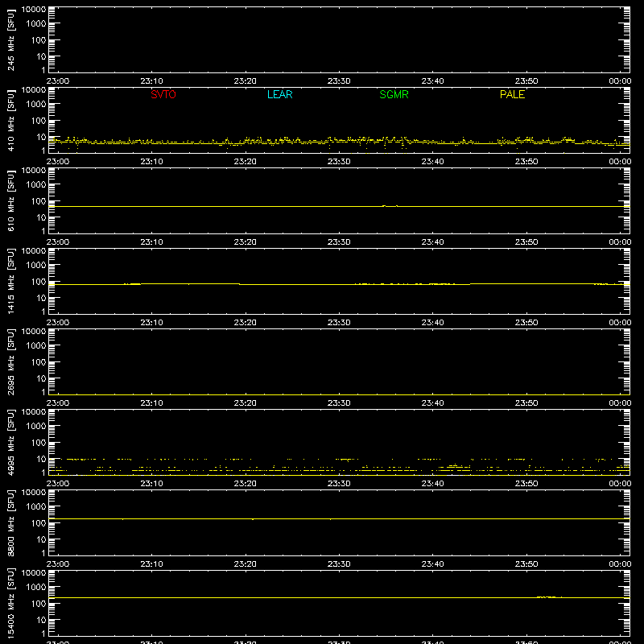644x644 pixels.
Task: Click the 100 y-axis label of 610 MHz panel
Action: [39, 201]
